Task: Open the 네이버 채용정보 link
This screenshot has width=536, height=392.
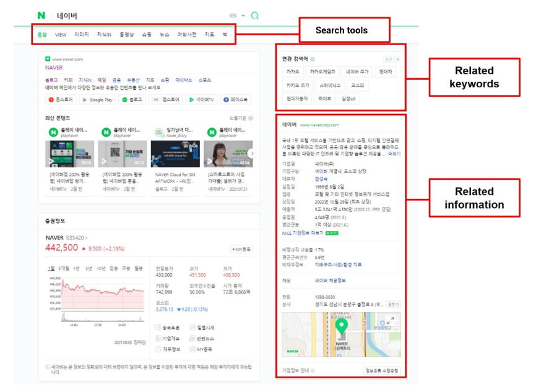Action: pos(331,281)
